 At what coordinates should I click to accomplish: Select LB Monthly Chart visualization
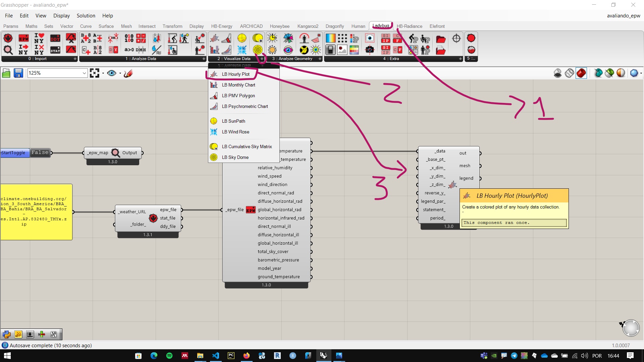[x=239, y=85]
